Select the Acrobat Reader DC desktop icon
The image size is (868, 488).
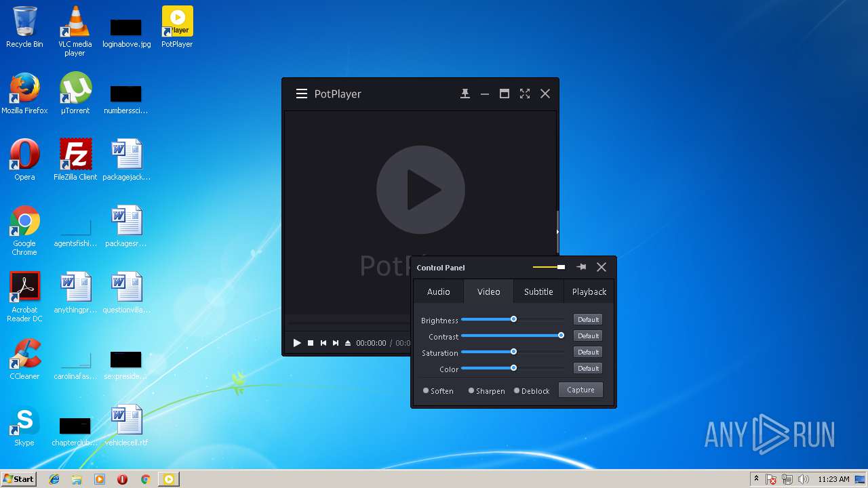[24, 297]
